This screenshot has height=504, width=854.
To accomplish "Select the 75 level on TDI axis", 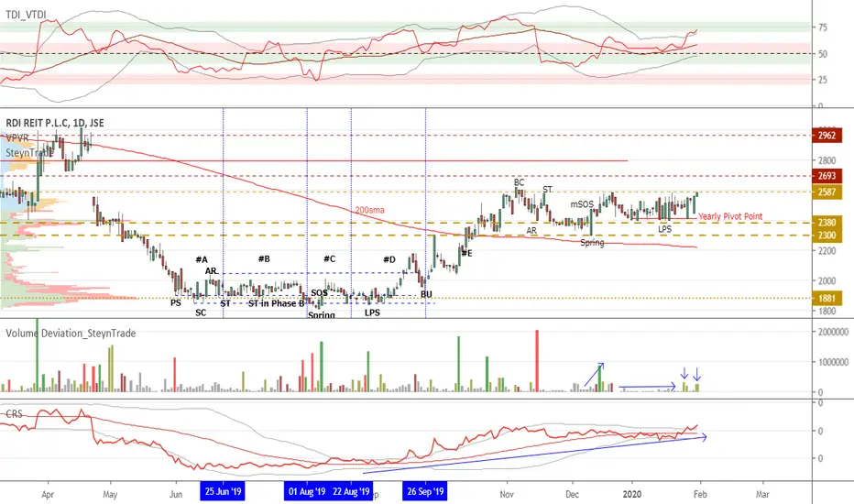I will (x=823, y=27).
